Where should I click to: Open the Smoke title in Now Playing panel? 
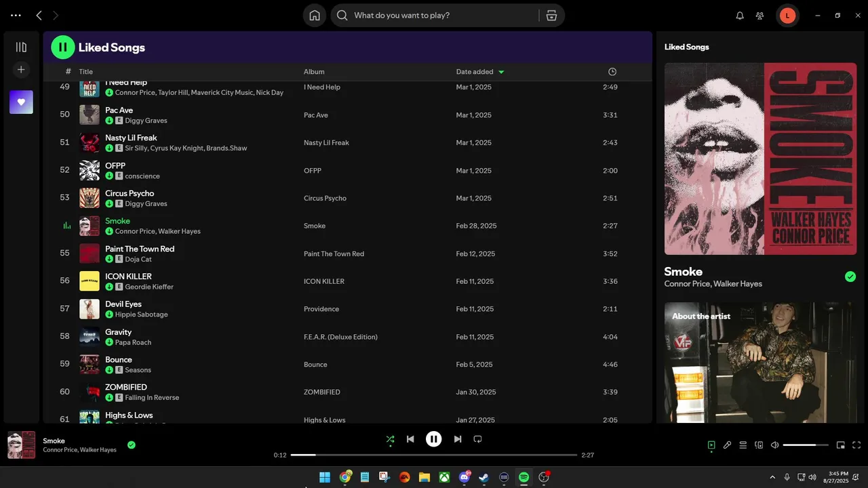click(x=684, y=271)
